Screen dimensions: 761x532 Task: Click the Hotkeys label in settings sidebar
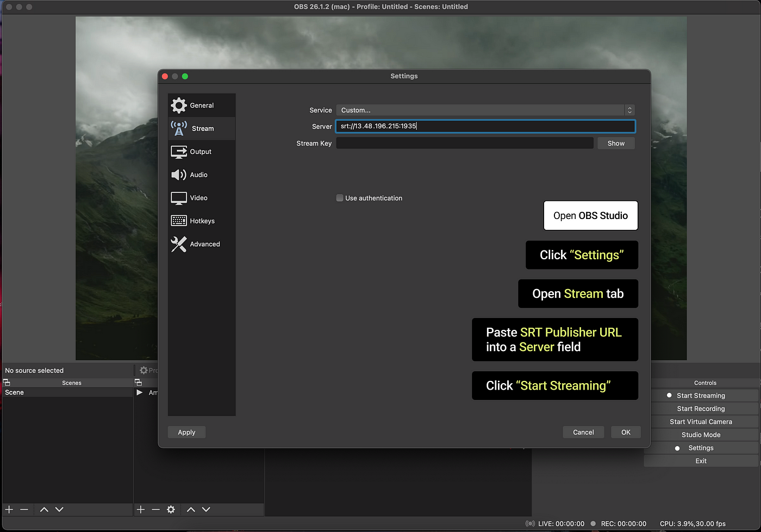click(x=202, y=221)
